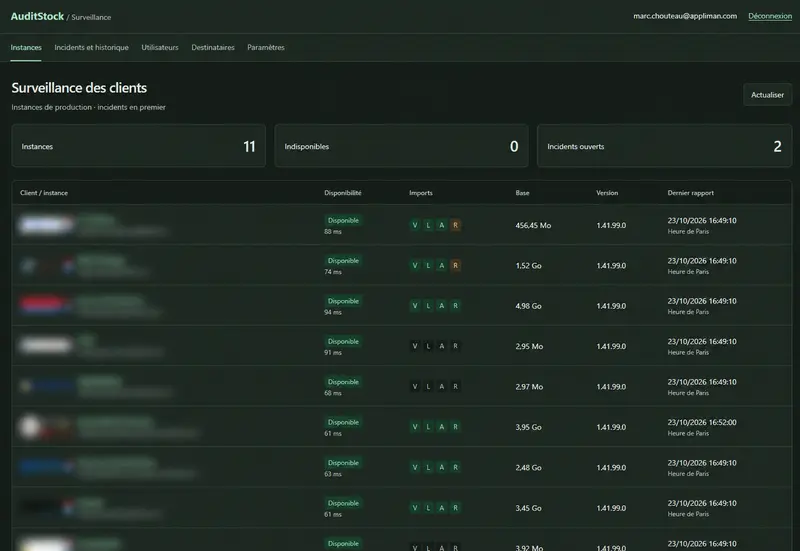Click the blurred client logo in the 3,95 Go row
This screenshot has height=551, width=800.
pyautogui.click(x=45, y=427)
